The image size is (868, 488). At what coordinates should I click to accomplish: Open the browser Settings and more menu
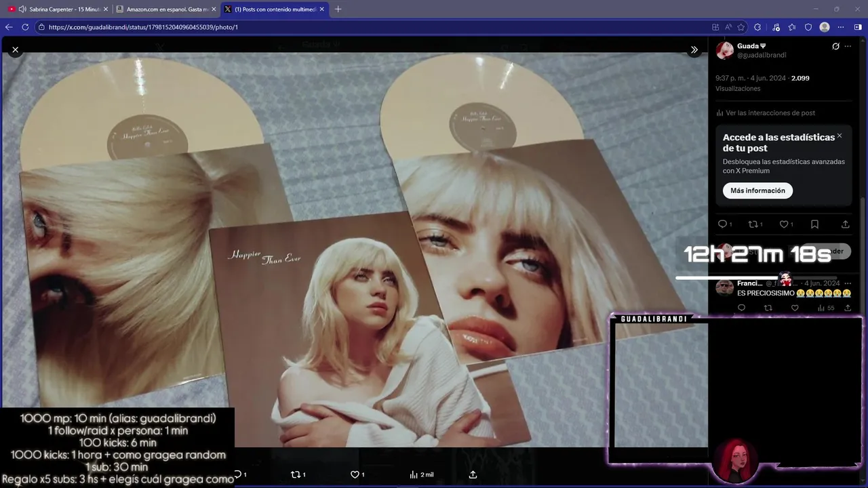coord(841,27)
